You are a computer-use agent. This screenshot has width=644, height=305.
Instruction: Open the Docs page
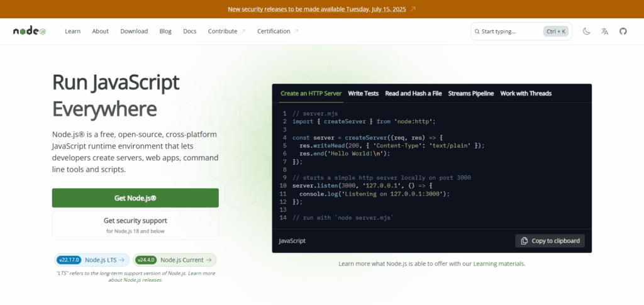coord(190,31)
